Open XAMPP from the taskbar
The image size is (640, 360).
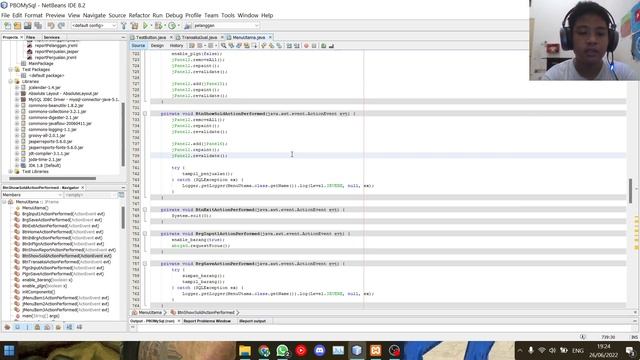click(x=376, y=351)
